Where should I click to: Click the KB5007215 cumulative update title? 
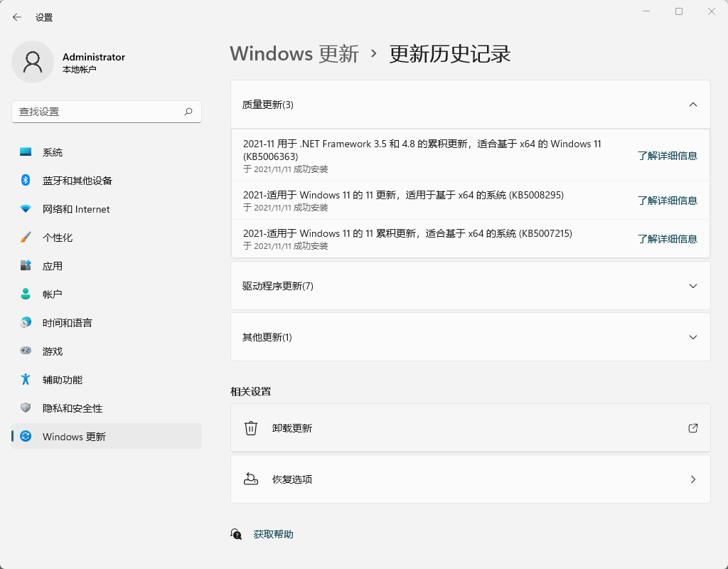pos(407,233)
